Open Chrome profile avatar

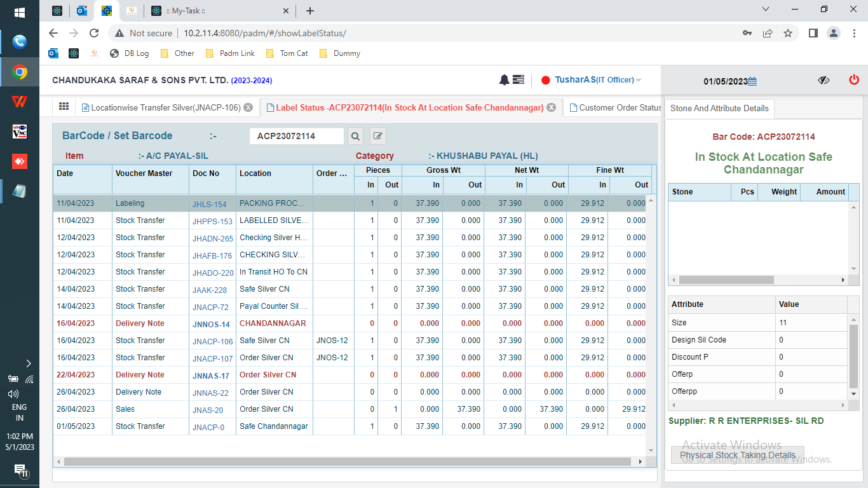pyautogui.click(x=834, y=33)
